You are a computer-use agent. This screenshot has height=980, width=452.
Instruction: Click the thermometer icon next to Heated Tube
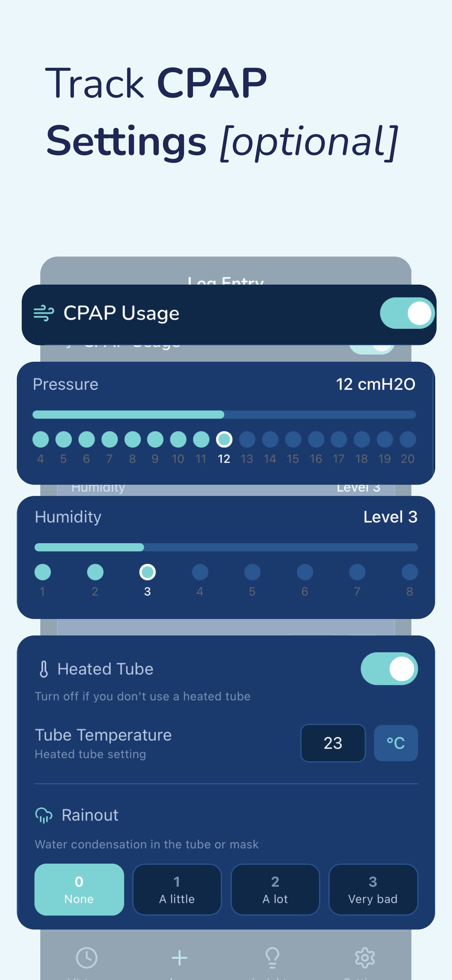(x=43, y=668)
